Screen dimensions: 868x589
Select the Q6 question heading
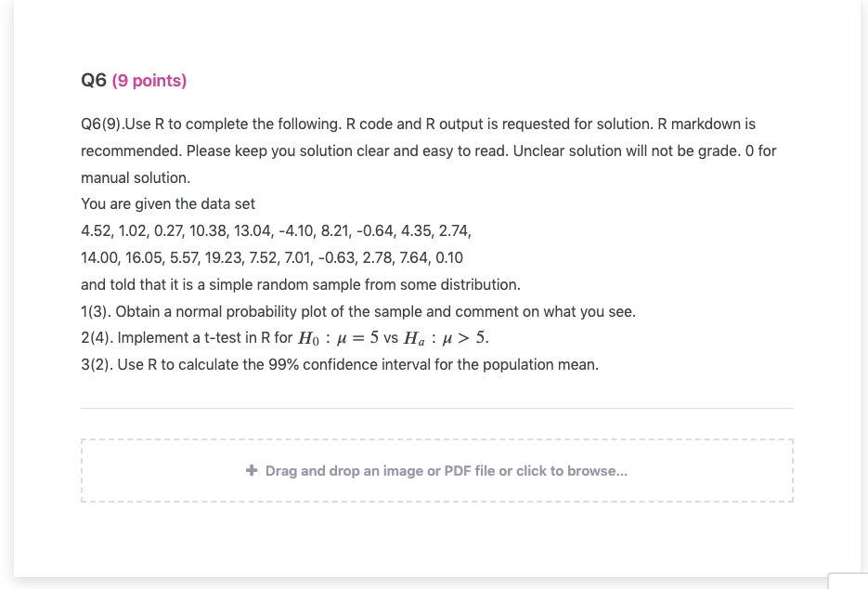coord(93,81)
